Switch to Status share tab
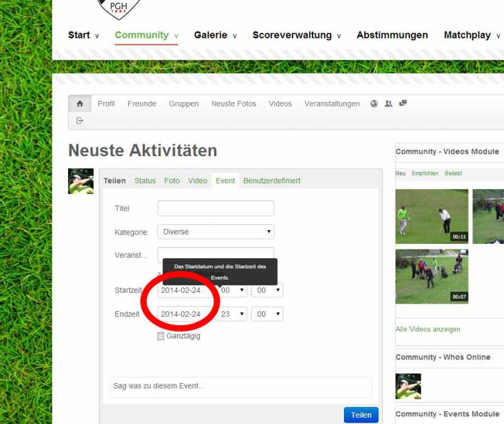504x424 pixels. click(x=145, y=181)
